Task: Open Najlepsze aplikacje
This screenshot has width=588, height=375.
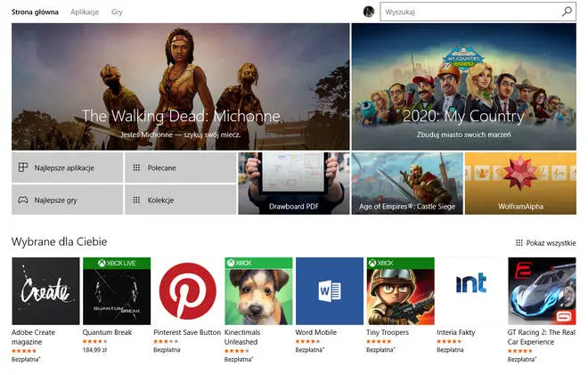Action: point(67,167)
